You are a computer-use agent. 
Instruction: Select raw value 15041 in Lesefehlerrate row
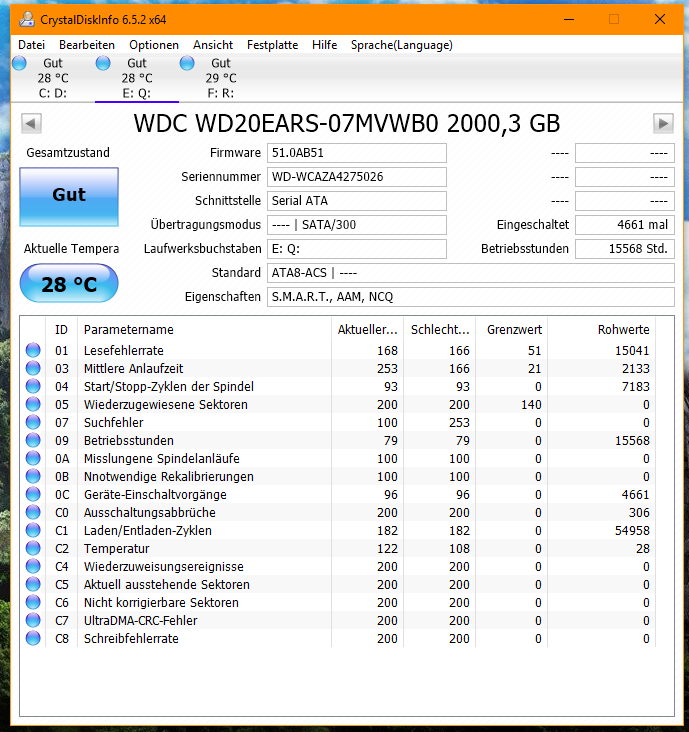coord(632,351)
